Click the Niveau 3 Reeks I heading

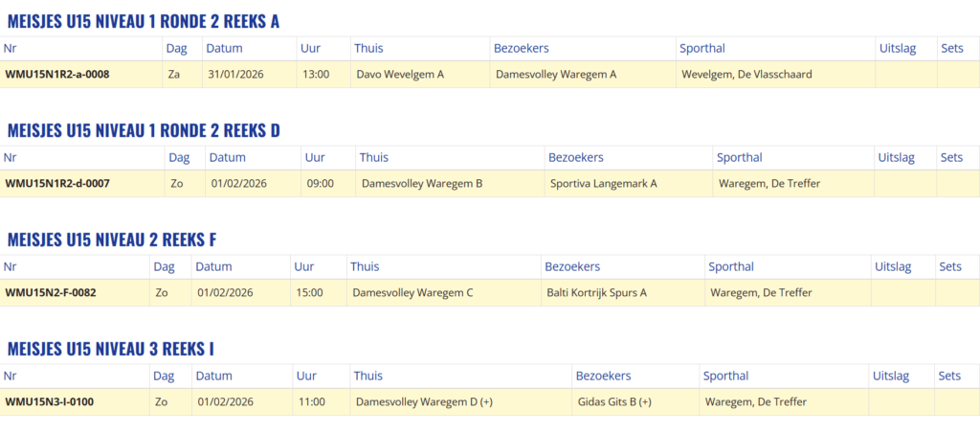110,349
